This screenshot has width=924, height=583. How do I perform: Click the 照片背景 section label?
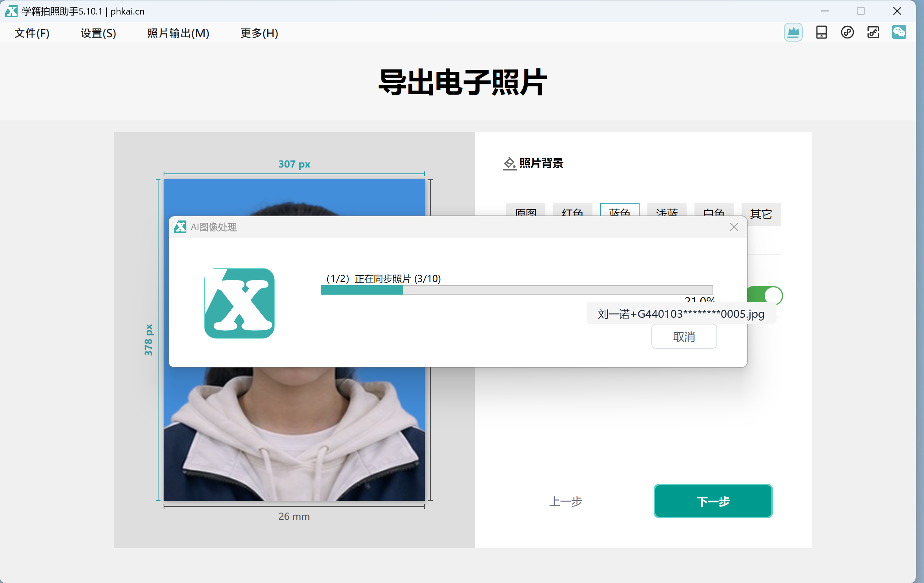[541, 163]
